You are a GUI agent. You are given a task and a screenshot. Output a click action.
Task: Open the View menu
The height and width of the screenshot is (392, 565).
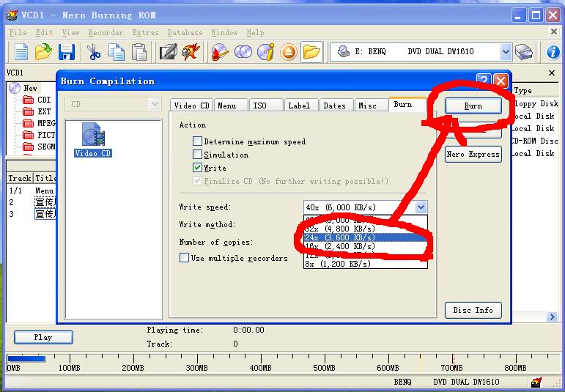[x=70, y=32]
